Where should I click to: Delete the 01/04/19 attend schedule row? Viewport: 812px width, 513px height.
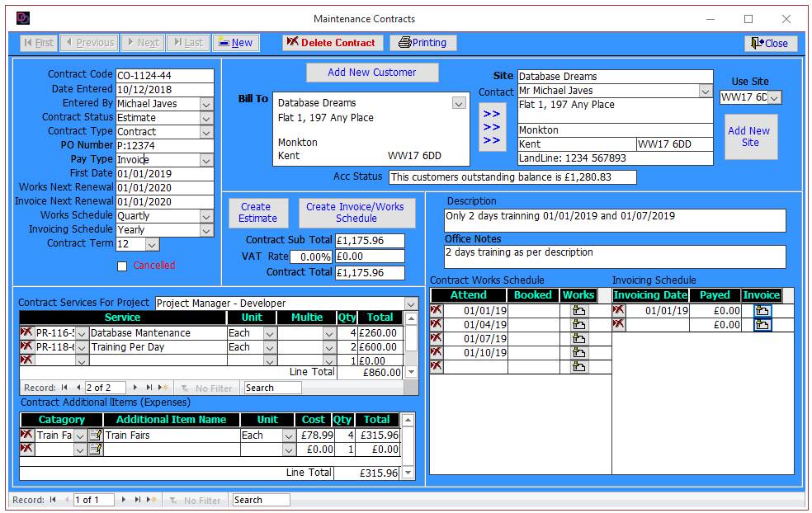click(x=437, y=324)
